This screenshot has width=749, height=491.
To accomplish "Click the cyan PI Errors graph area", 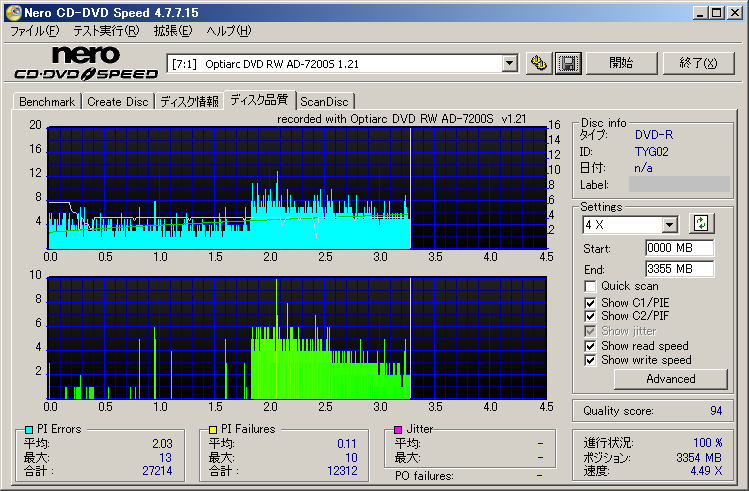I will 296,188.
